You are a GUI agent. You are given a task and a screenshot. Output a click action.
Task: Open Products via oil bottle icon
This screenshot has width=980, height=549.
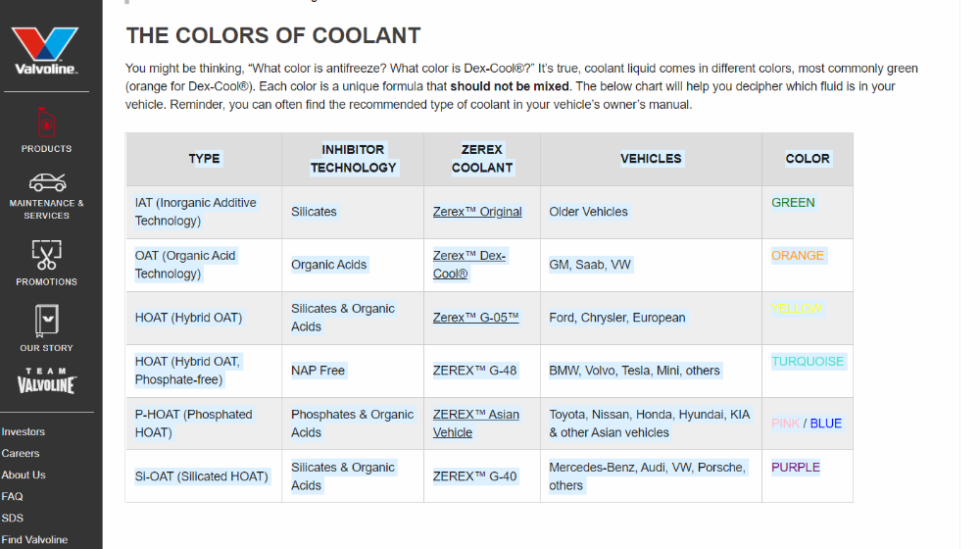46,122
